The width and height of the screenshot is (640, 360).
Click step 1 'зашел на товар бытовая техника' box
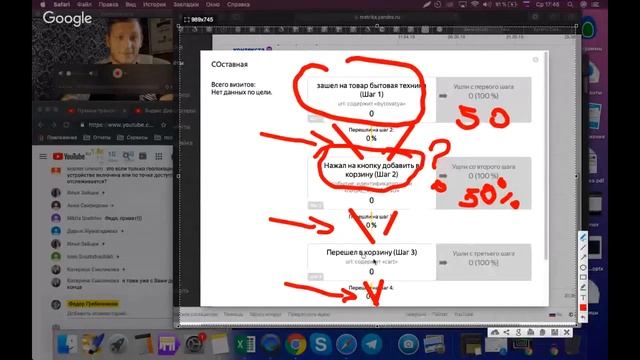click(371, 100)
